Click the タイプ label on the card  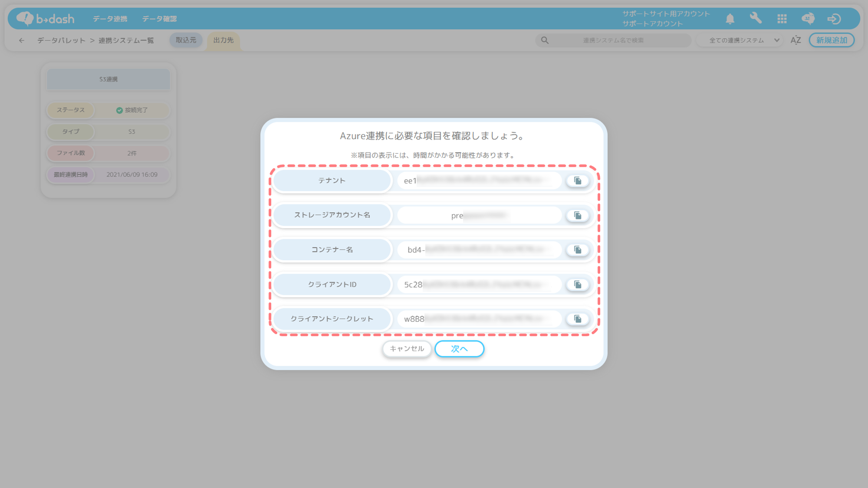pyautogui.click(x=71, y=132)
